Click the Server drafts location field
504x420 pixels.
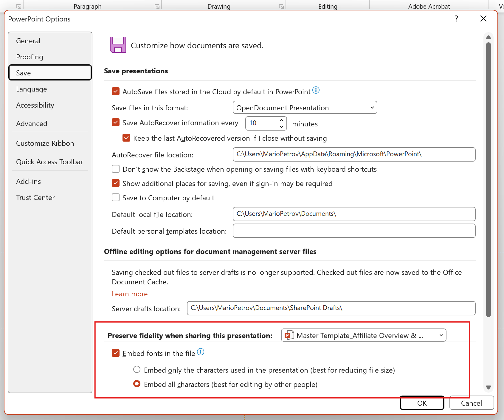tap(331, 308)
